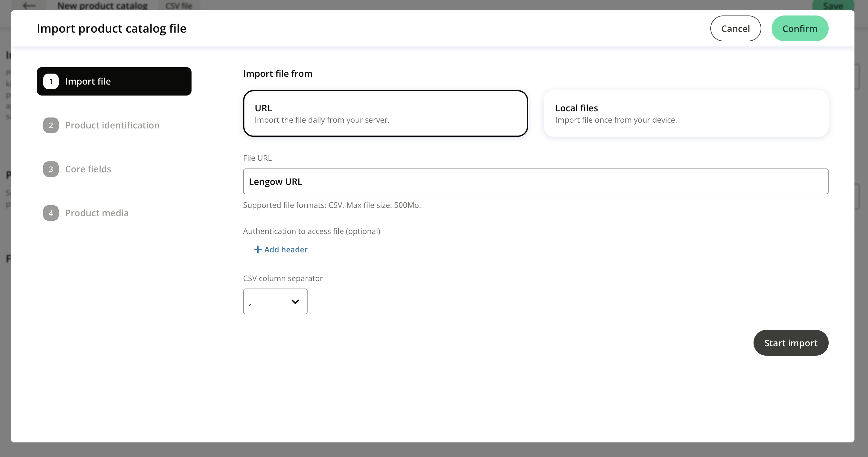Open CSV column separator dropdown
868x457 pixels.
point(275,301)
